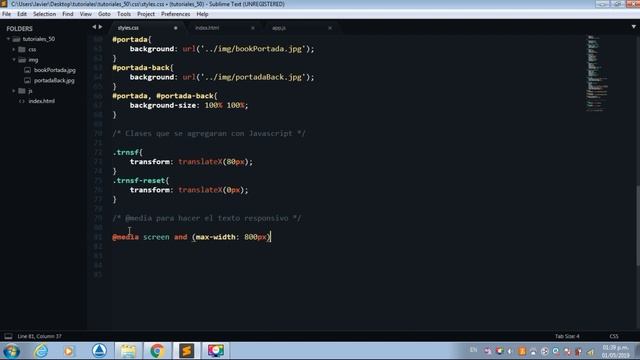
Task: Open the Preferences menu
Action: (x=176, y=14)
